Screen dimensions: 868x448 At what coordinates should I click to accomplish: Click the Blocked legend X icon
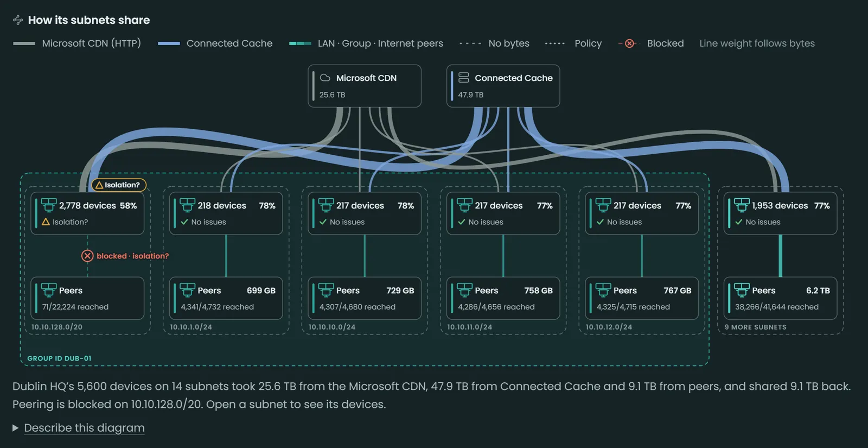point(629,43)
